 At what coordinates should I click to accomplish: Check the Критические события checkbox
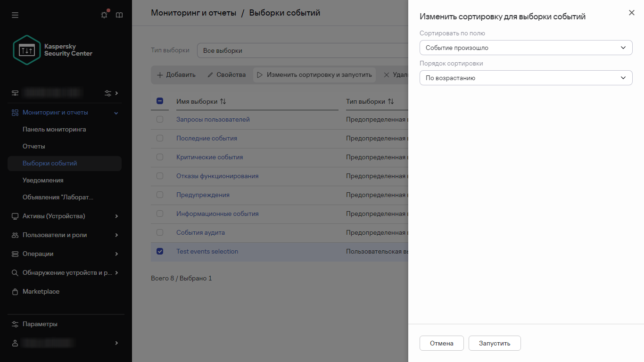coord(160,157)
